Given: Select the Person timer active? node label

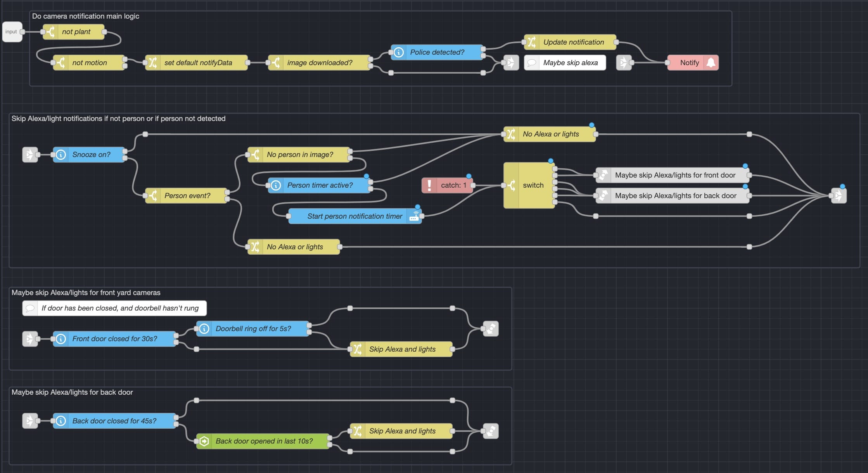Looking at the screenshot, I should (320, 185).
